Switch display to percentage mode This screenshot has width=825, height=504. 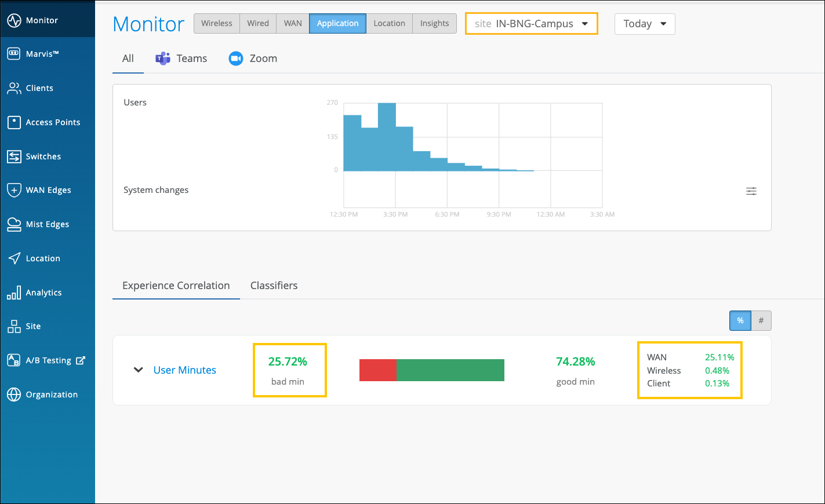pyautogui.click(x=740, y=320)
